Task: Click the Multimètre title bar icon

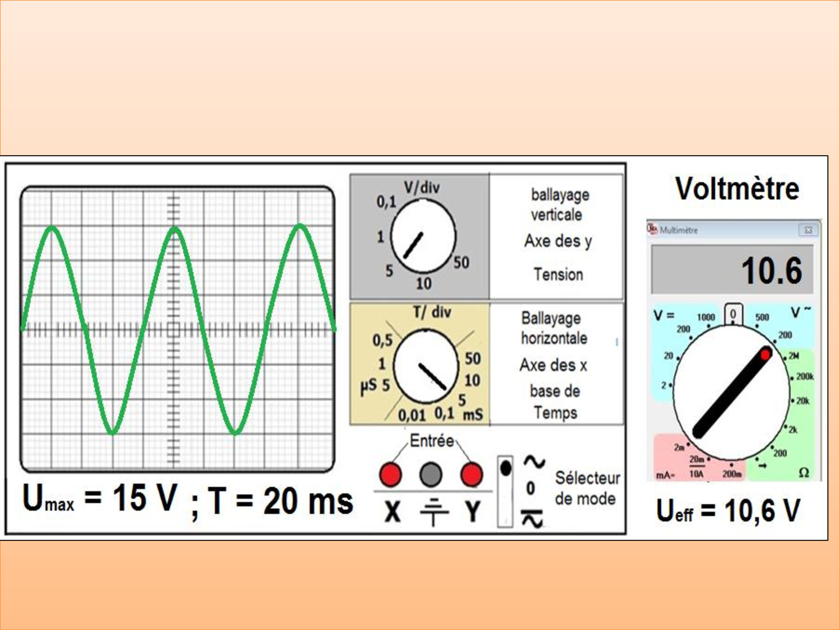Action: tap(652, 230)
